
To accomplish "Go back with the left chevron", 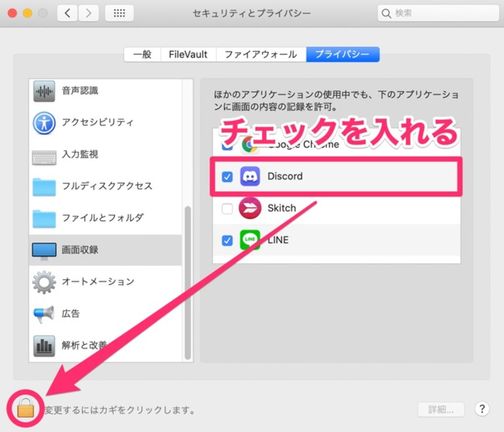I will (67, 13).
